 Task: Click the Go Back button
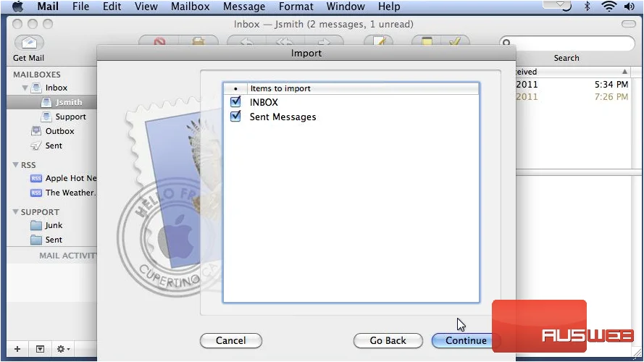(388, 341)
